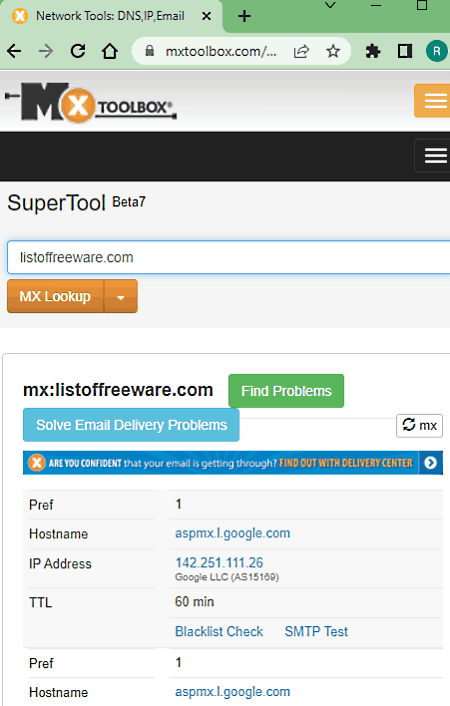Go back using browser back arrow

(14, 51)
